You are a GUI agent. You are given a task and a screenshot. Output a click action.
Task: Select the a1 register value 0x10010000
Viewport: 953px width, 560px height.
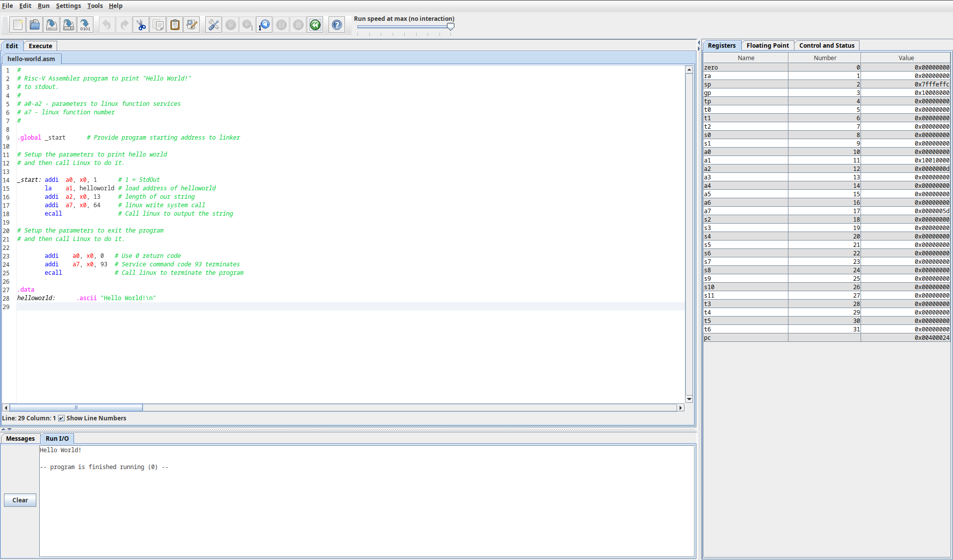point(906,160)
